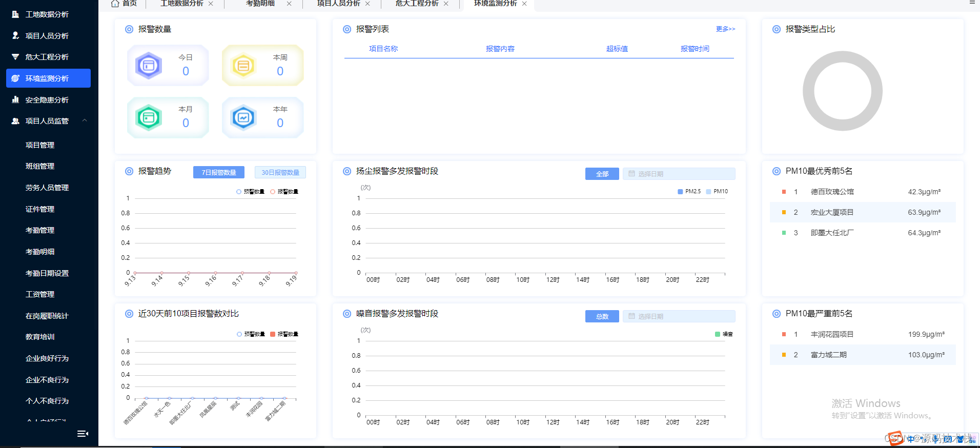Open 项目管理 in the sidebar
980x448 pixels.
[40, 145]
